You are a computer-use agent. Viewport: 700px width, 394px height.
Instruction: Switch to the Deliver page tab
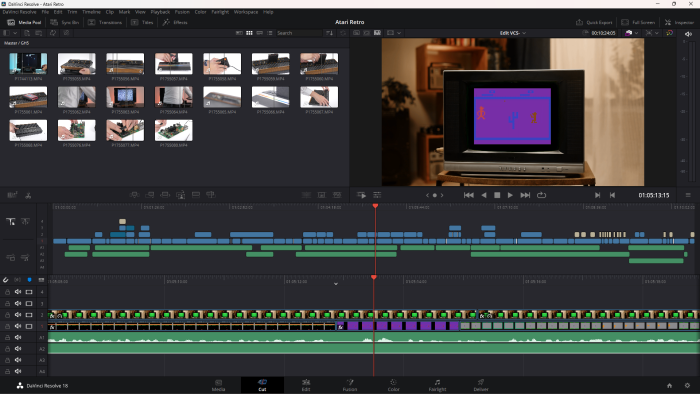click(481, 385)
